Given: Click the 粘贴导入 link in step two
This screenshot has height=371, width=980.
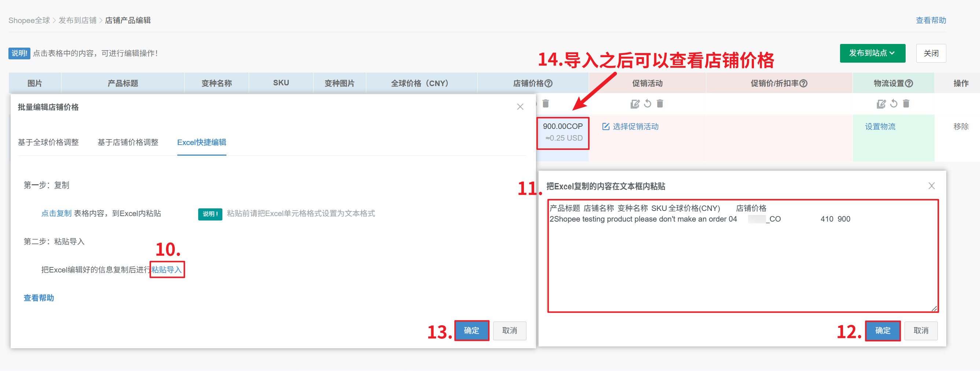Looking at the screenshot, I should coord(167,270).
